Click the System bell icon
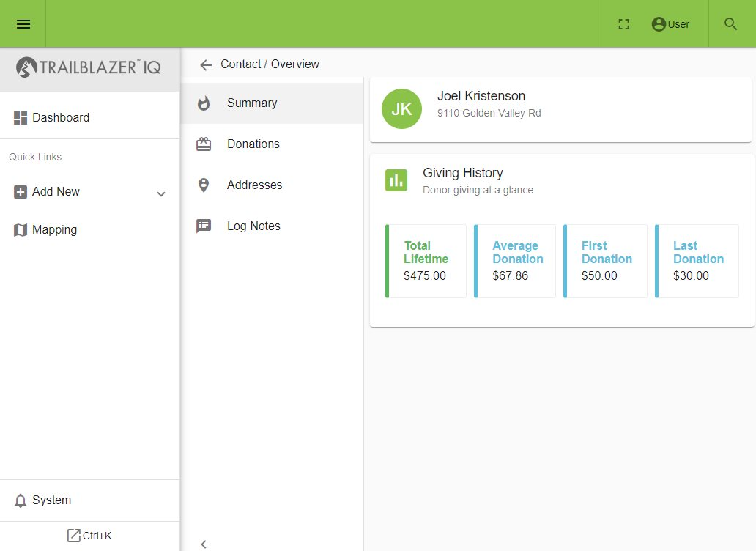 click(x=21, y=500)
